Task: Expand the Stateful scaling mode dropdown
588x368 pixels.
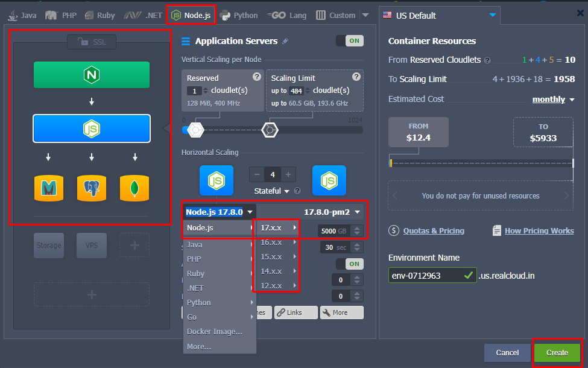Action: pyautogui.click(x=273, y=191)
